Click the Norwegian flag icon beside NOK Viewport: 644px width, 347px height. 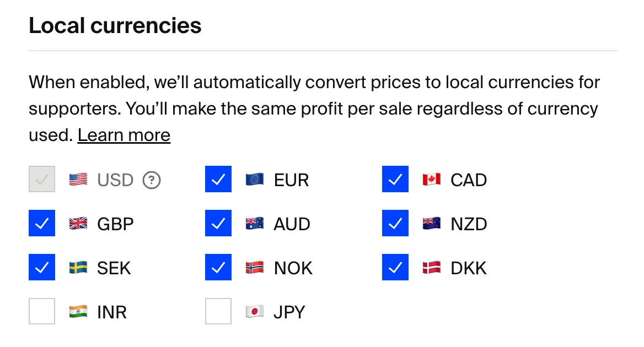254,267
